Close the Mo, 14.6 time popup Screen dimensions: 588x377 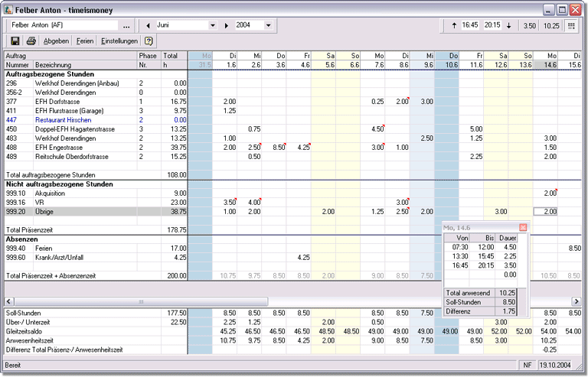[523, 227]
